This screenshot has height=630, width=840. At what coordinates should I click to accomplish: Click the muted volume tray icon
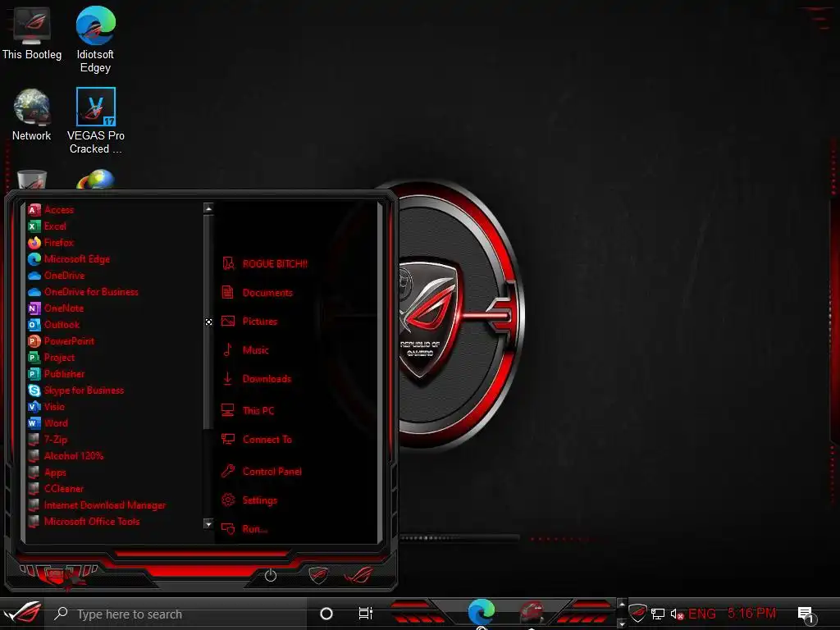click(677, 614)
